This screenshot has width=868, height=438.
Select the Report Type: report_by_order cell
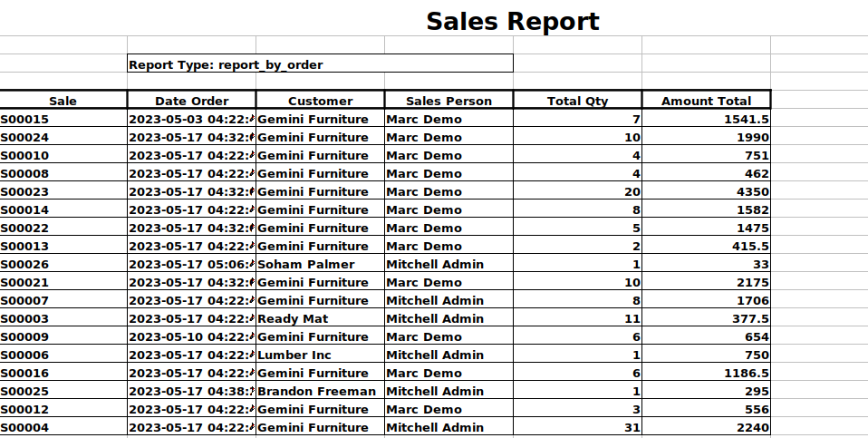point(320,64)
